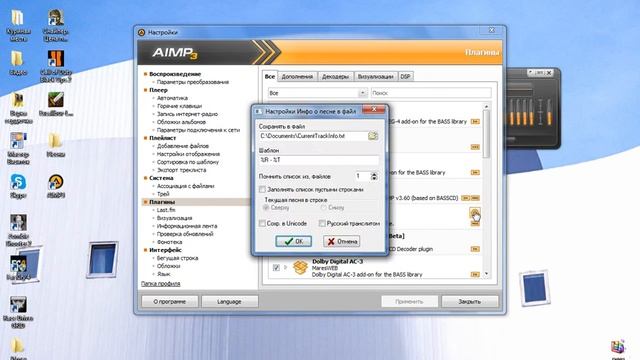Open 'Информационная лента' settings
The height and width of the screenshot is (360, 640).
click(x=187, y=226)
